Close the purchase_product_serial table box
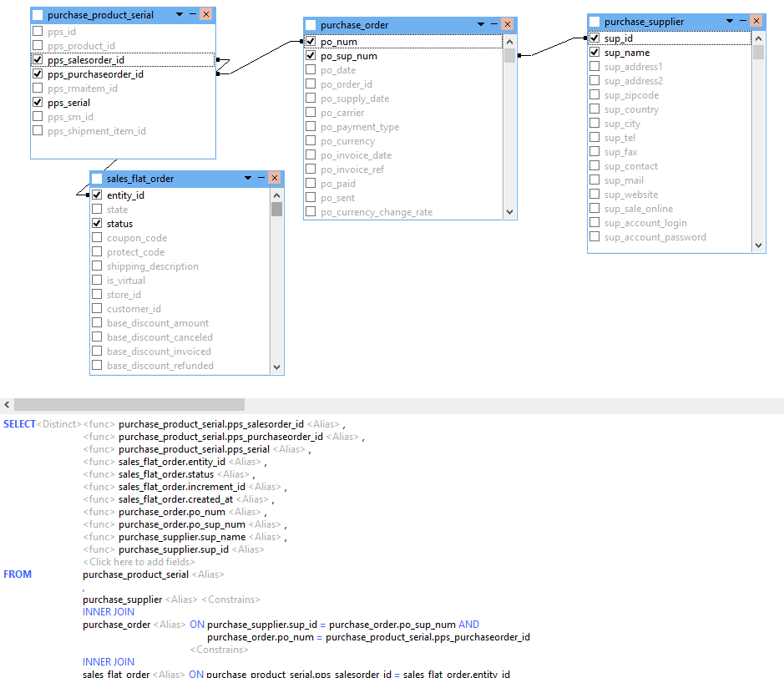 (206, 14)
